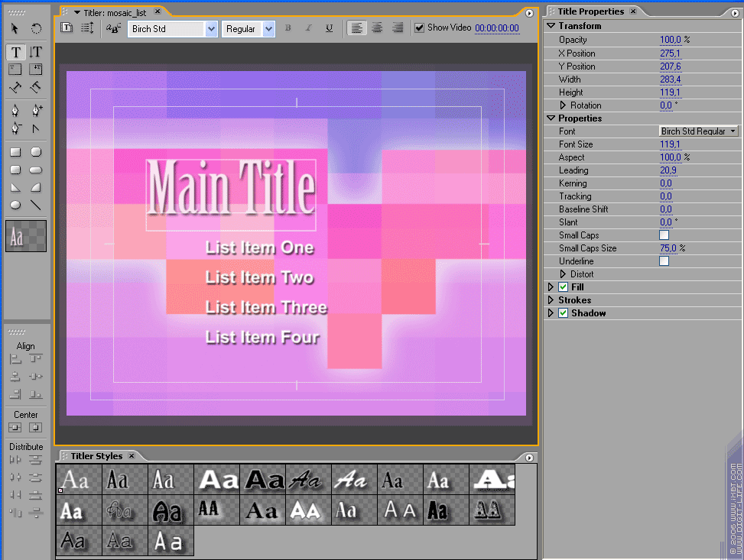Viewport: 744px width, 560px height.
Task: Toggle the Show Video checkbox
Action: [419, 28]
